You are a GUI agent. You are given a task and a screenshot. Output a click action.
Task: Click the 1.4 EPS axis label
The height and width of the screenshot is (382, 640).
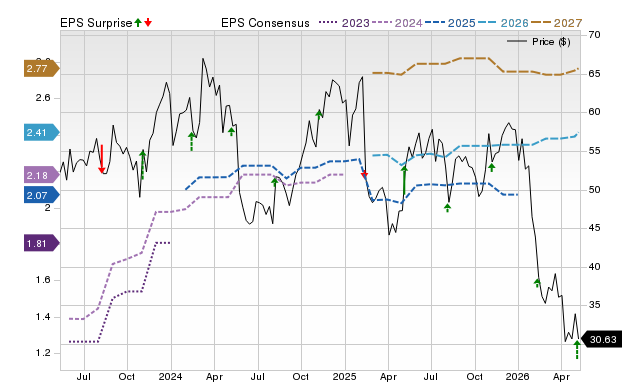43,317
